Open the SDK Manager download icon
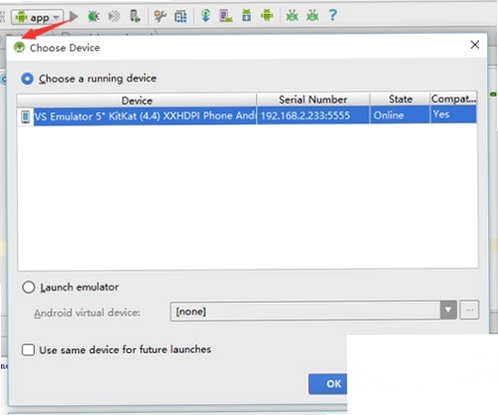This screenshot has height=415, width=498. point(247,16)
